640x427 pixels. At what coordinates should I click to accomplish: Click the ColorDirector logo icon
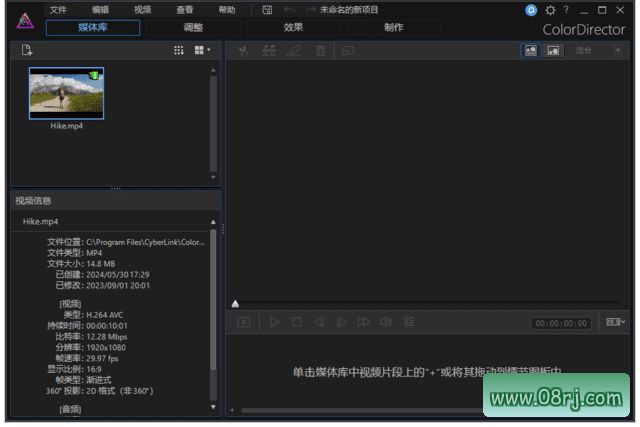25,21
